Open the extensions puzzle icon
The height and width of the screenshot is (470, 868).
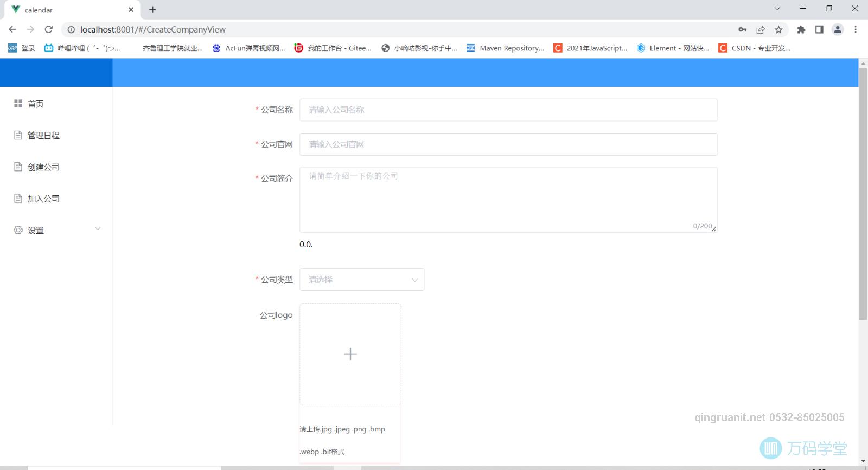click(801, 29)
